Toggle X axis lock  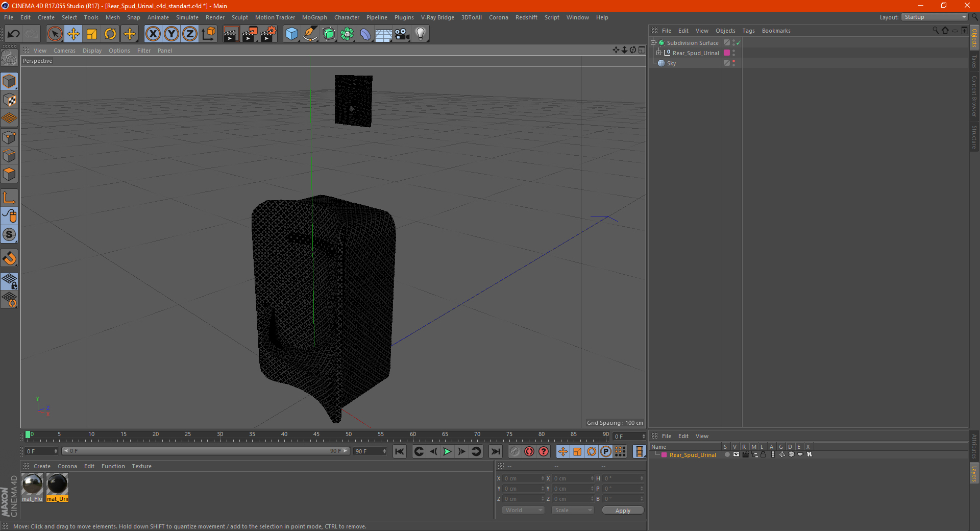point(153,34)
